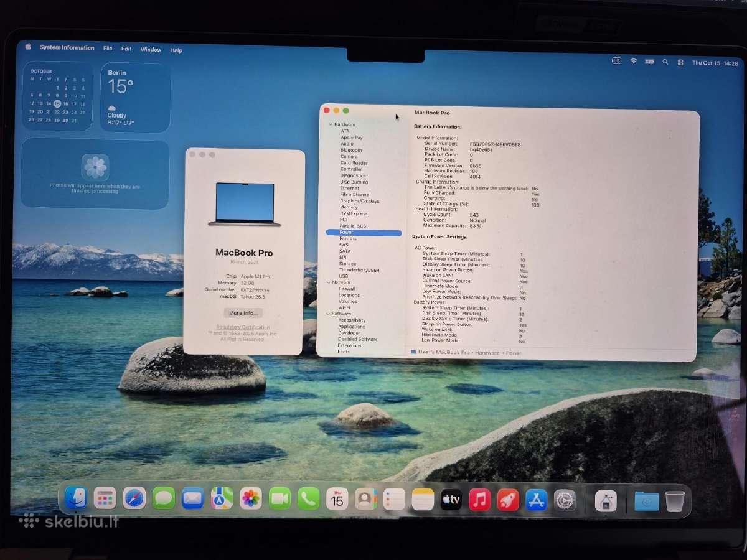Select Card Reader in the sidebar
Viewport: 747px width, 560px height.
pyautogui.click(x=354, y=163)
